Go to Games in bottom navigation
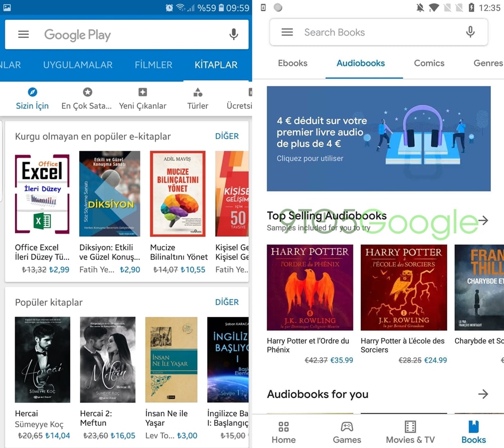The height and width of the screenshot is (448, 504). (x=347, y=432)
